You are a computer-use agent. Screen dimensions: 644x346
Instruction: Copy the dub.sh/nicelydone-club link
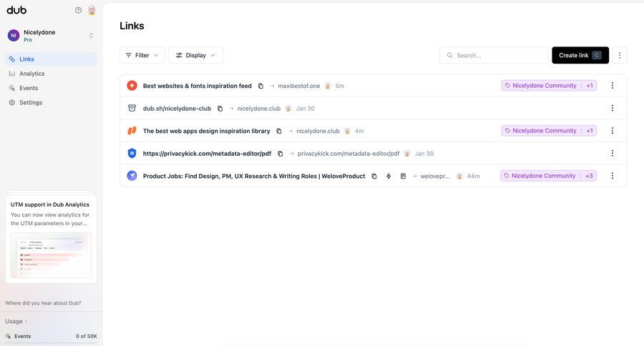(220, 109)
